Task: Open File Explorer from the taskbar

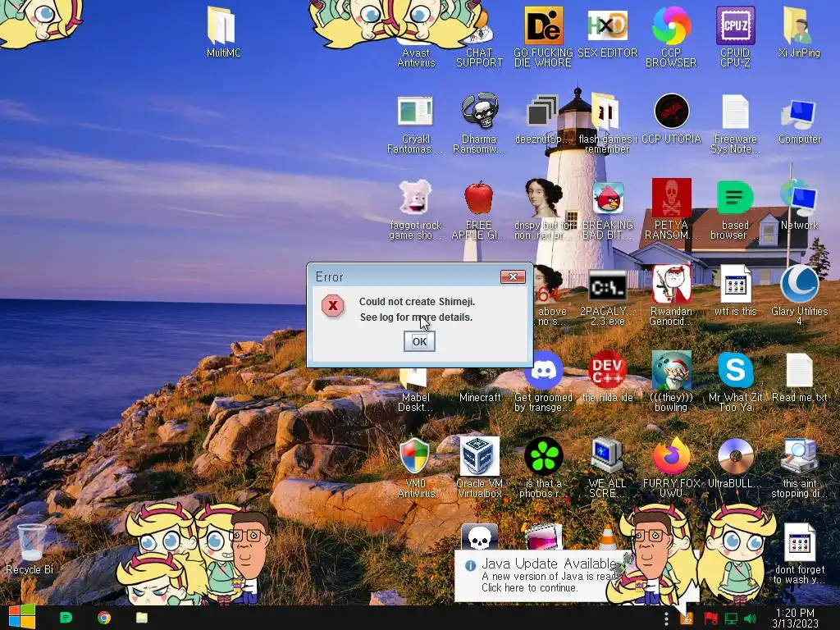Action: (x=142, y=618)
